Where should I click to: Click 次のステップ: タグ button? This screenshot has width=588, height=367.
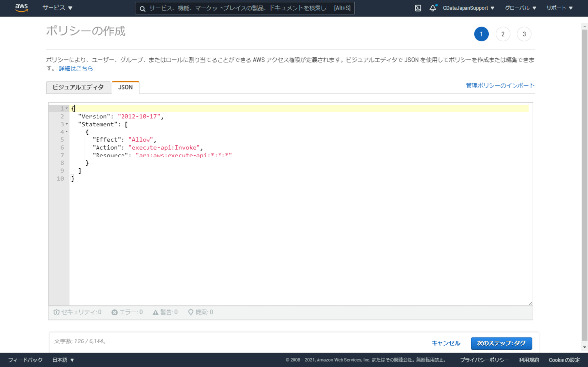[x=501, y=343]
